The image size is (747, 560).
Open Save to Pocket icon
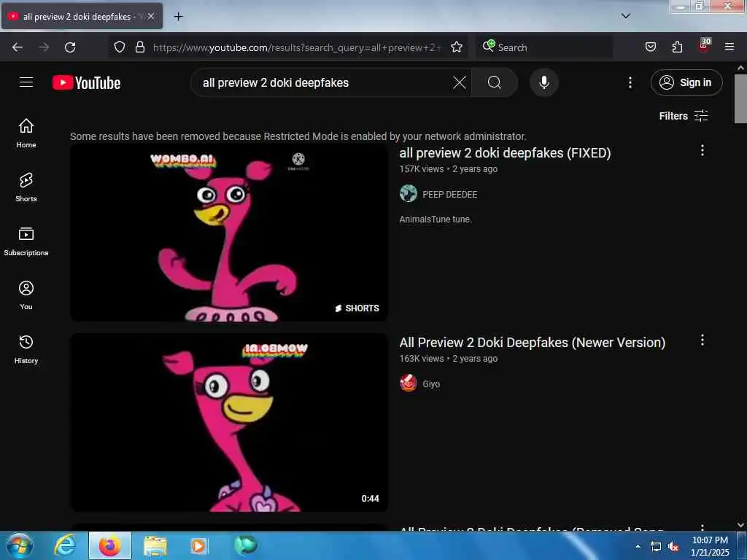[x=650, y=47]
